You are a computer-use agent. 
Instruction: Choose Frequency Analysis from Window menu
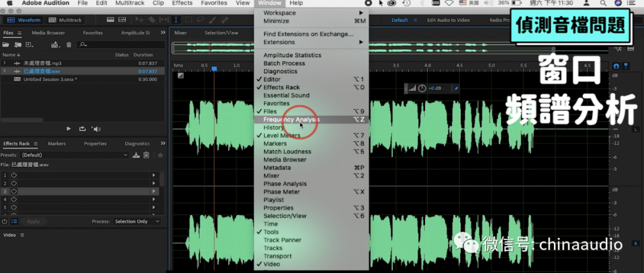pos(311,119)
